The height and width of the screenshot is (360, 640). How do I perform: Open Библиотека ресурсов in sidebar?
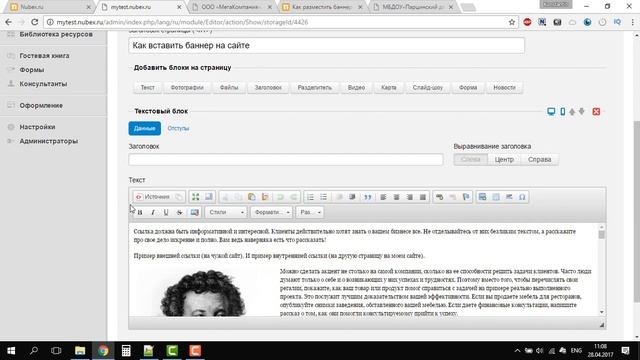[56, 34]
